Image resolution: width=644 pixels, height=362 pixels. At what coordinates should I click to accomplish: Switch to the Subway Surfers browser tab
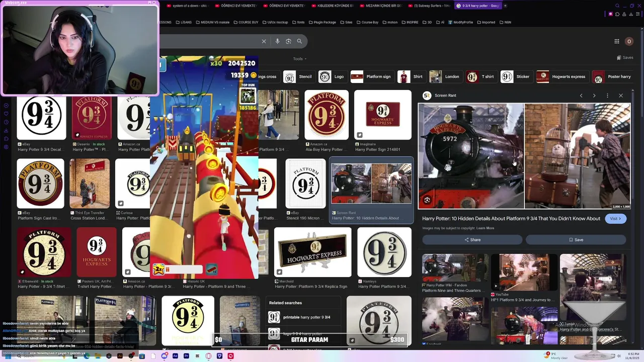(429, 6)
